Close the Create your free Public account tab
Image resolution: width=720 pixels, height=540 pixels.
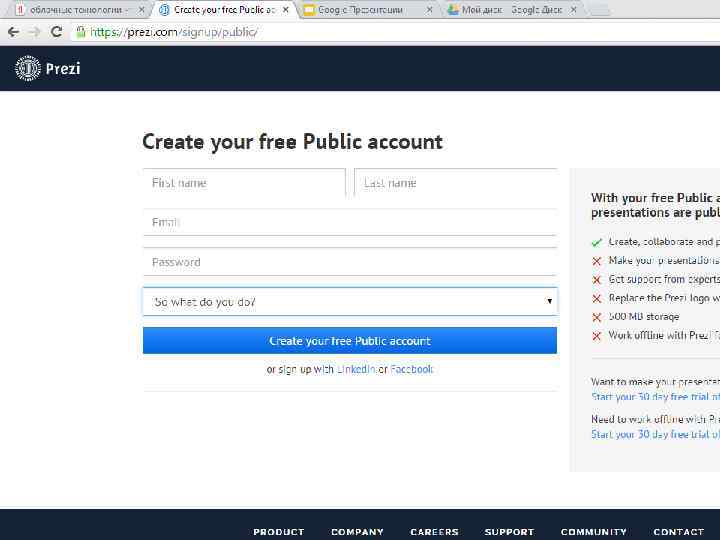286,9
